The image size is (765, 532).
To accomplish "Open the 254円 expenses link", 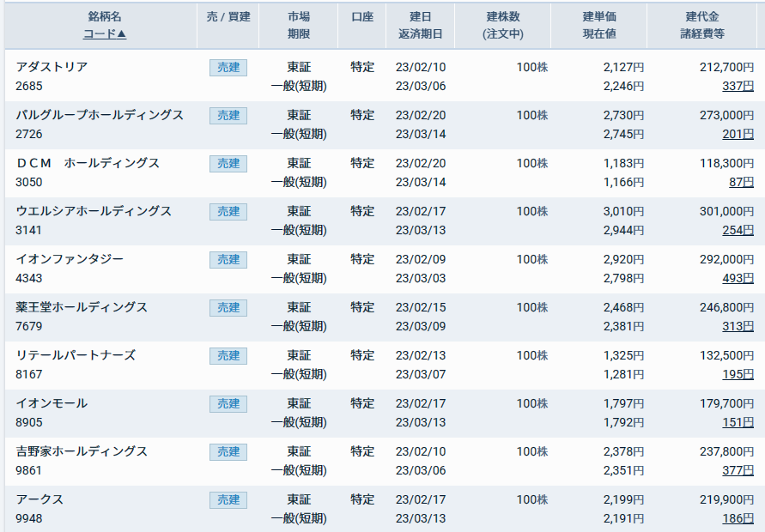I will 738,230.
